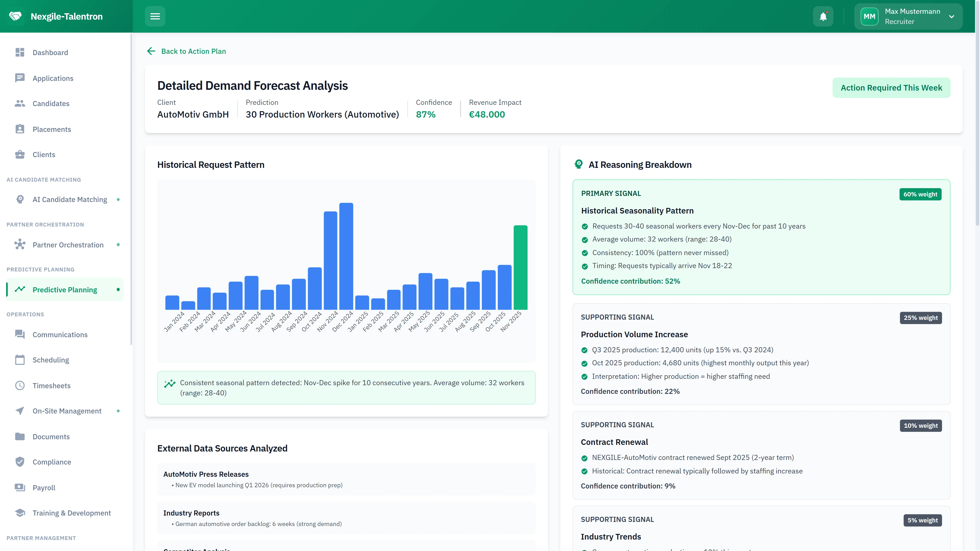980x551 pixels.
Task: Select the Candidates people icon
Action: tap(20, 103)
